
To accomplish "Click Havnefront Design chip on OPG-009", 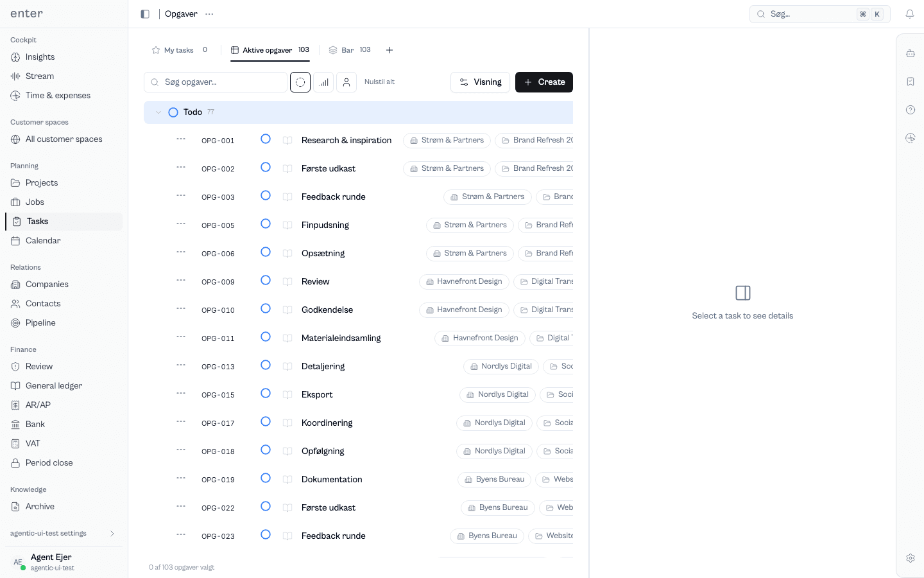I will click(464, 281).
